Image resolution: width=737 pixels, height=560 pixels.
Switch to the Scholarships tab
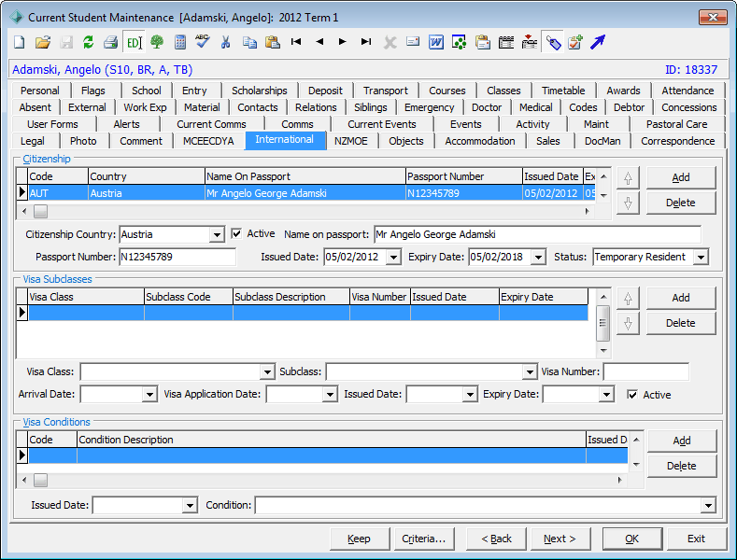pos(260,91)
